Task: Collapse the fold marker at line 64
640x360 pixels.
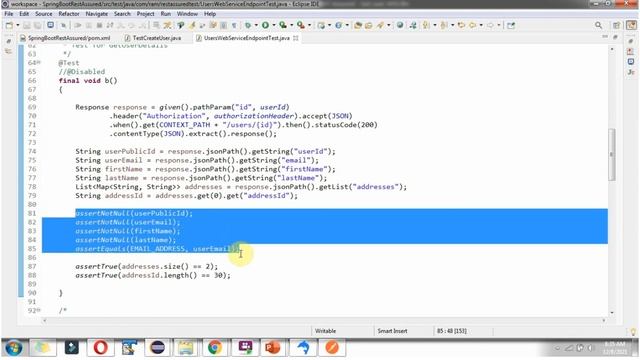Action: coord(39,62)
